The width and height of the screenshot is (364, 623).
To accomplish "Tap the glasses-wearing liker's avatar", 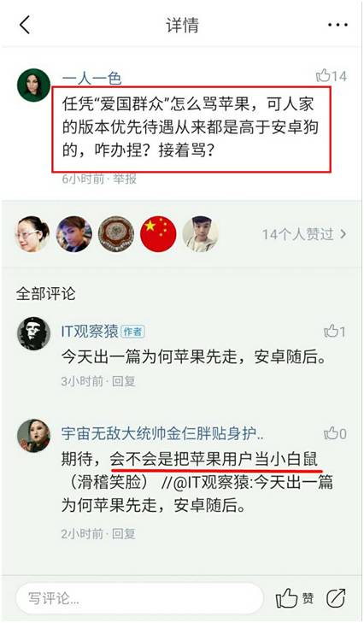I will tap(32, 234).
